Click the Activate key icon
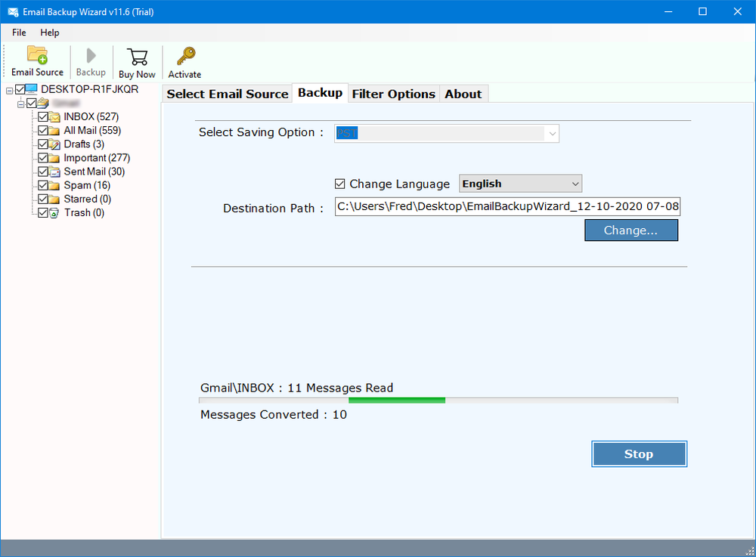 pyautogui.click(x=184, y=55)
